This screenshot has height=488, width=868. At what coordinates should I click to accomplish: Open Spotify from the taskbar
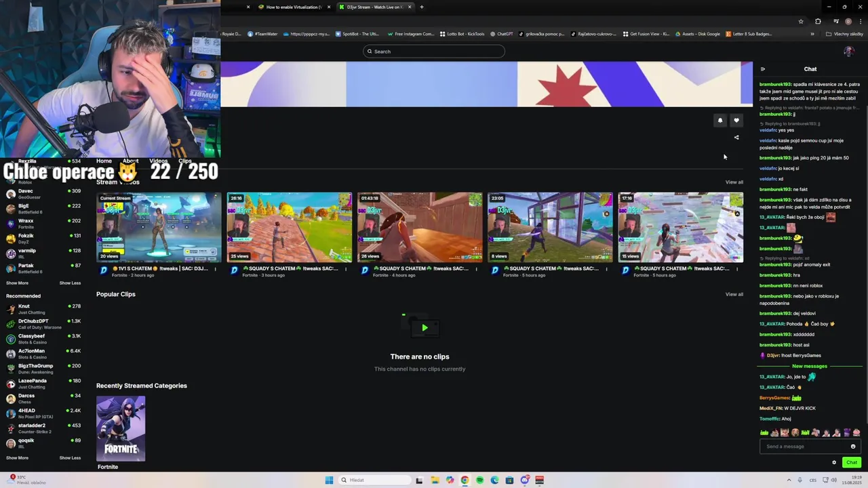click(x=479, y=480)
